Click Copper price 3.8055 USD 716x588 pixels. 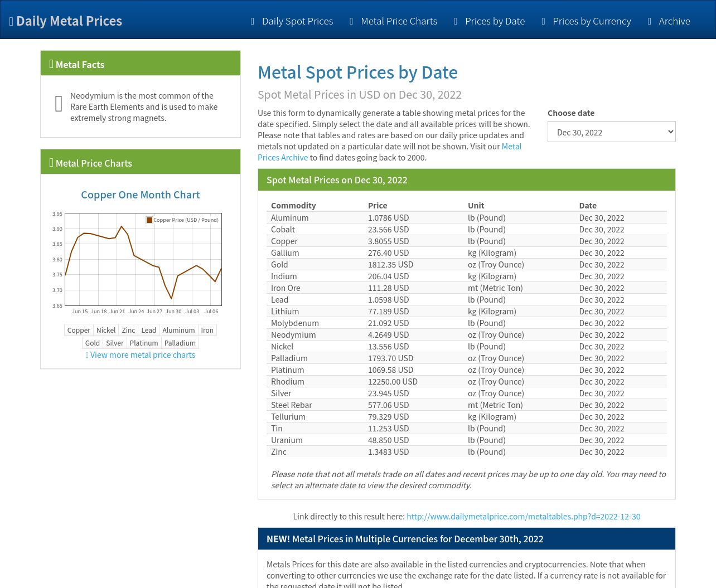click(x=388, y=241)
